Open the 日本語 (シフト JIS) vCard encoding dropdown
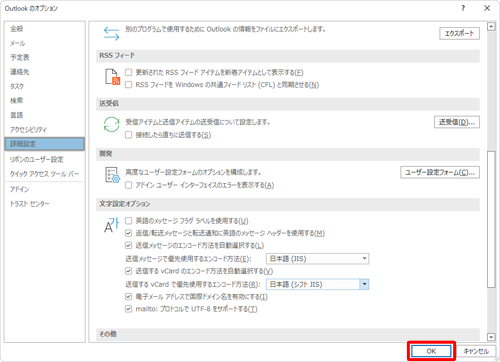This screenshot has height=362, width=500. (317, 284)
